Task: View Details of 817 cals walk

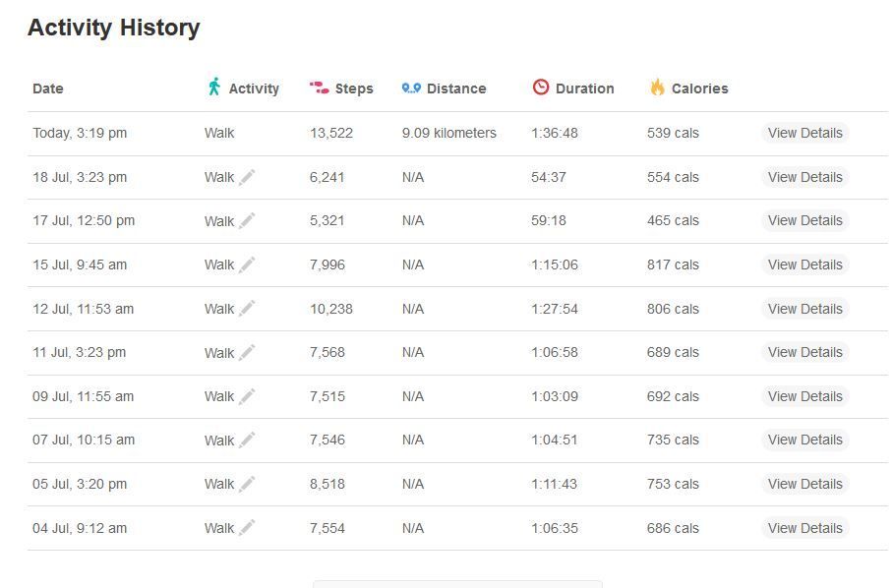Action: (x=804, y=265)
